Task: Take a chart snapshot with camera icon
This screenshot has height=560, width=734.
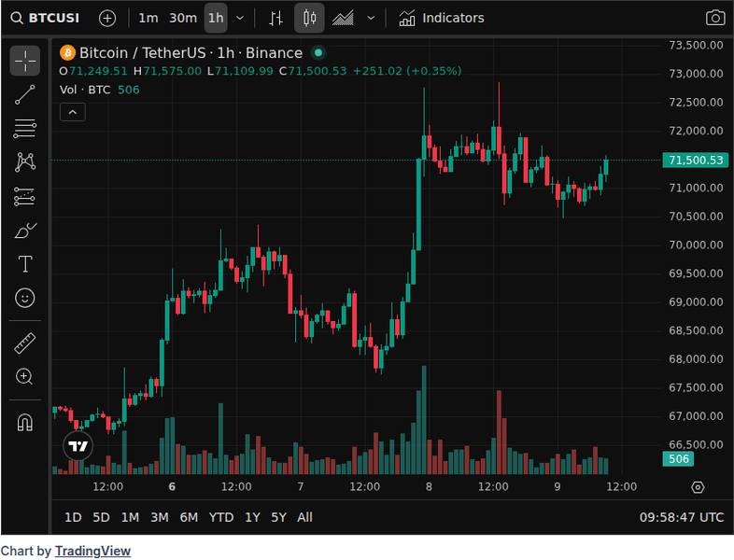Action: point(715,19)
